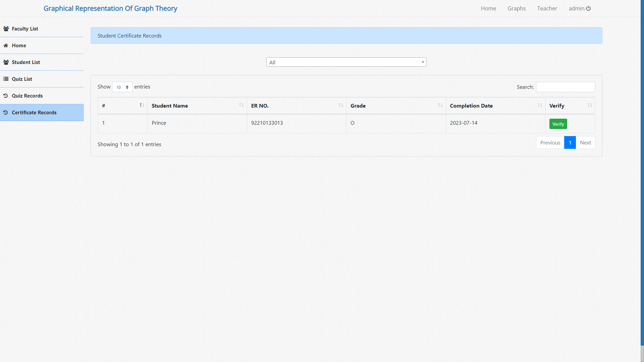Click the Home house icon in sidebar

(x=6, y=46)
